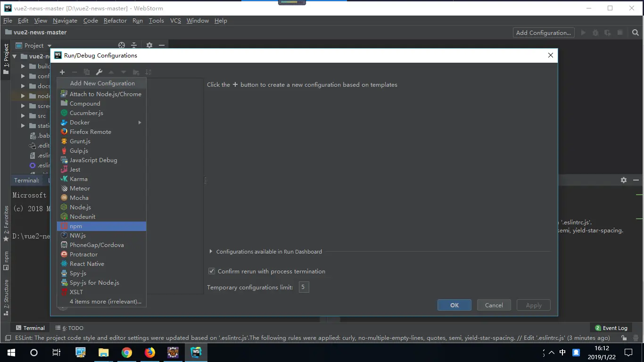
Task: Pick Karma configuration type
Action: (x=101, y=179)
